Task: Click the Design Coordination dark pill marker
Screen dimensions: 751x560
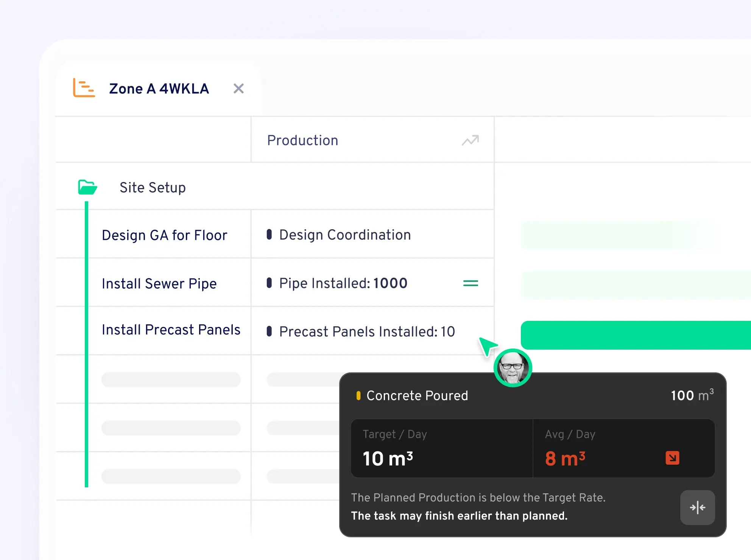Action: (269, 234)
